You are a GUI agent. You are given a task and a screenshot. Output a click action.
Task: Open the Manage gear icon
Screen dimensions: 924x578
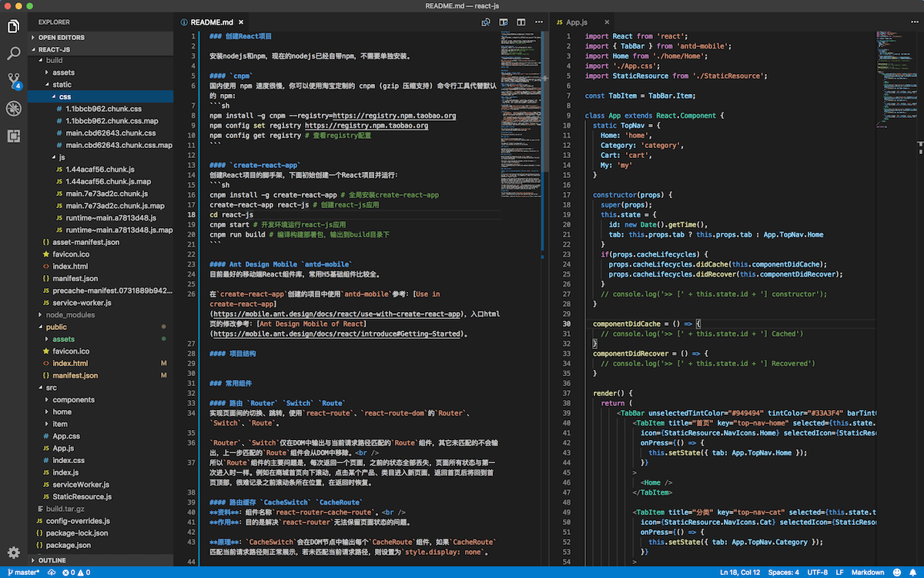(x=13, y=553)
